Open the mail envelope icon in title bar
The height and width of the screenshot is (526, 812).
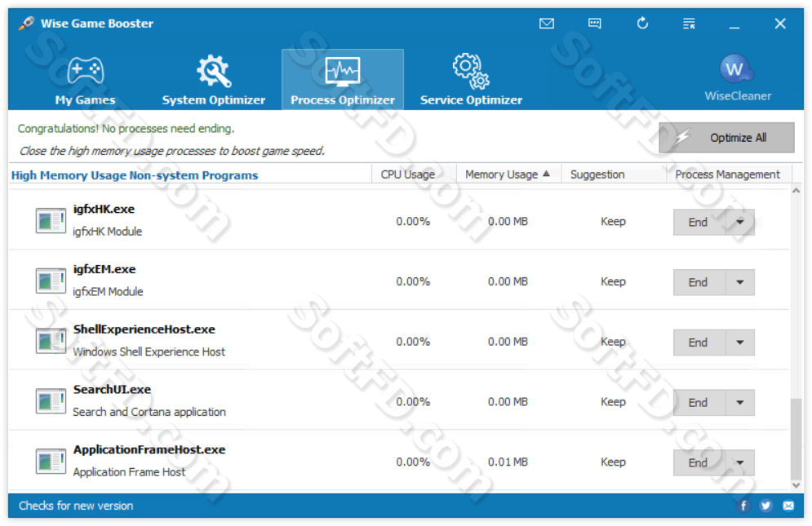coord(546,24)
